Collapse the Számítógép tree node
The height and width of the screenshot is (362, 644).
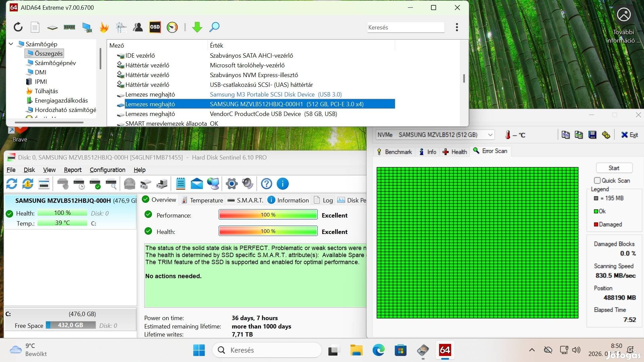(11, 44)
